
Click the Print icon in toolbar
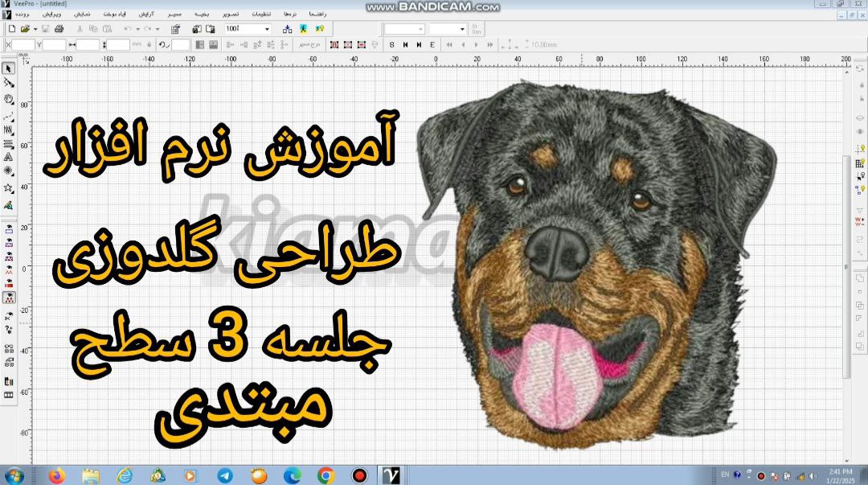(x=59, y=29)
